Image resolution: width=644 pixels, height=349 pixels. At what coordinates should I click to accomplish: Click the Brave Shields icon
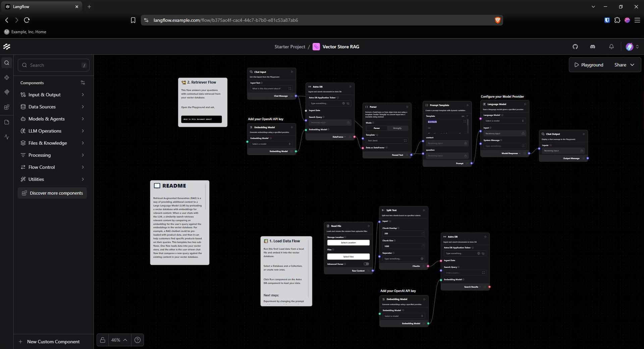tap(497, 20)
